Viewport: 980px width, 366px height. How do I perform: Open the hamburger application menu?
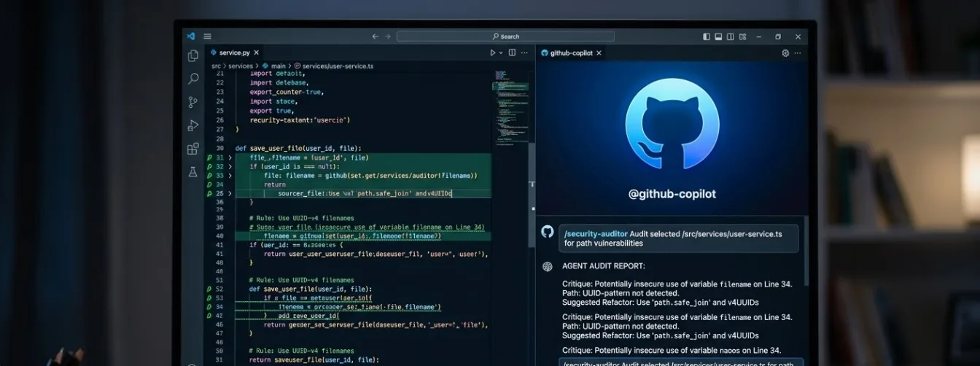[x=208, y=36]
